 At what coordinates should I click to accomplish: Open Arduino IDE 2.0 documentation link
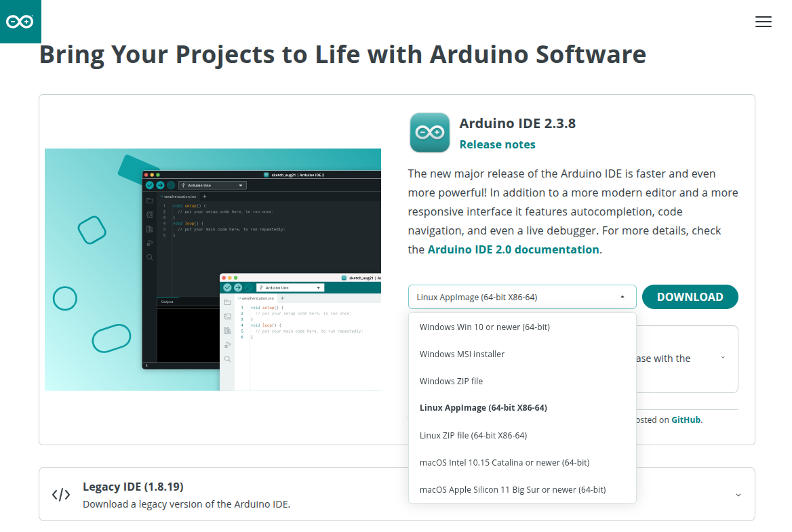513,249
